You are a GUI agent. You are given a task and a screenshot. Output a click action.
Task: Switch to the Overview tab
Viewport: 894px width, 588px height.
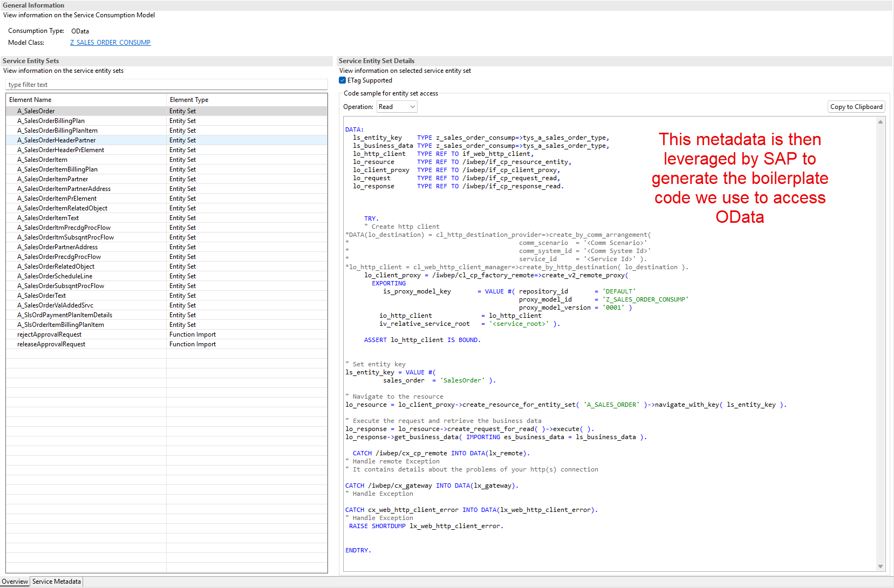(x=15, y=582)
